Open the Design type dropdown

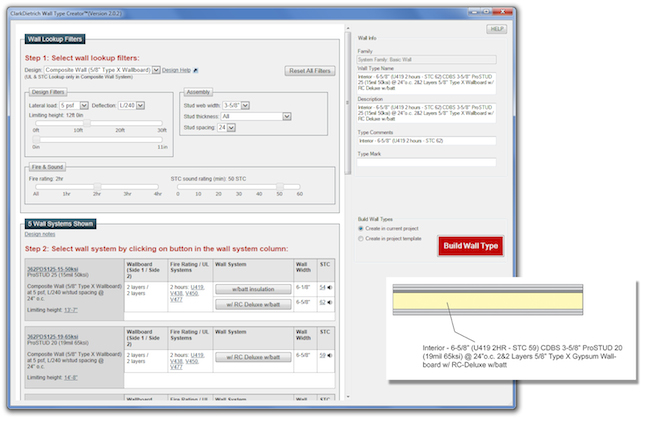pyautogui.click(x=156, y=70)
